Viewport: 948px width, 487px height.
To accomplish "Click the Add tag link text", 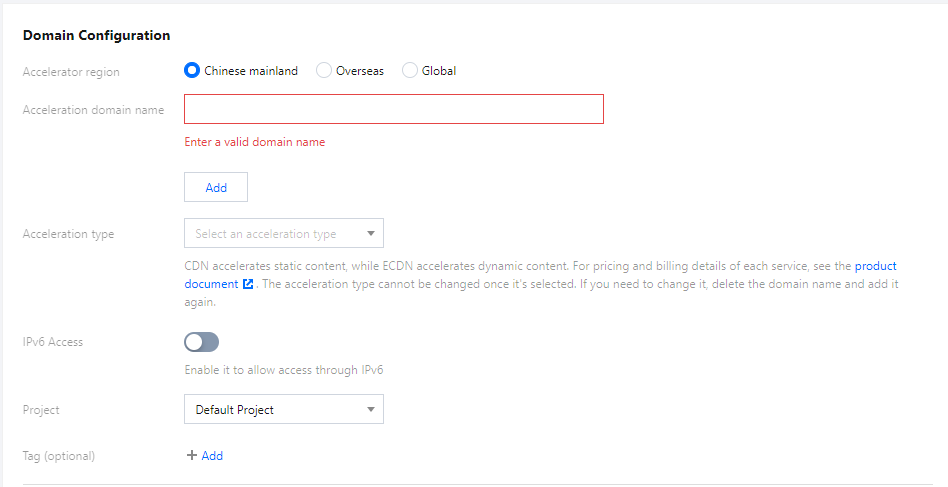I will (x=212, y=456).
